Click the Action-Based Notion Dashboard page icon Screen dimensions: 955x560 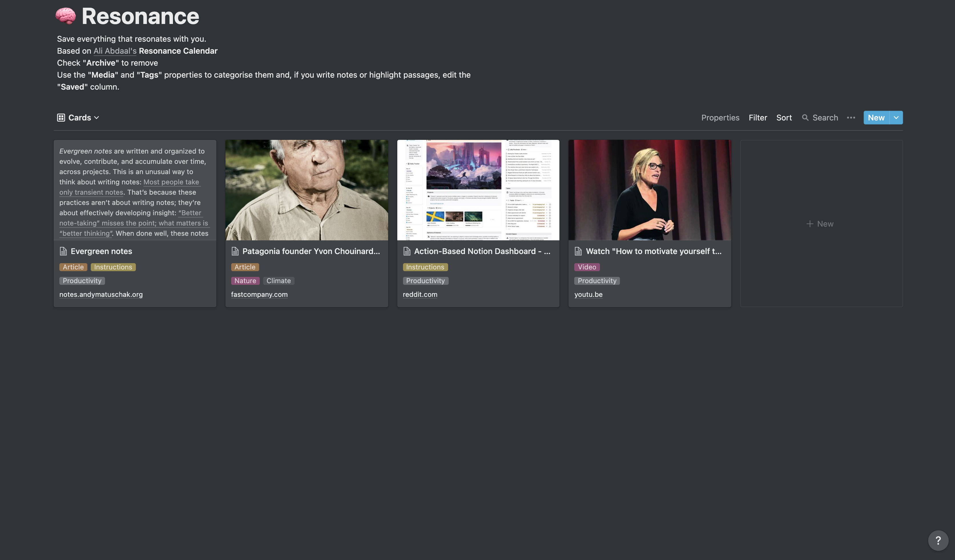point(407,251)
